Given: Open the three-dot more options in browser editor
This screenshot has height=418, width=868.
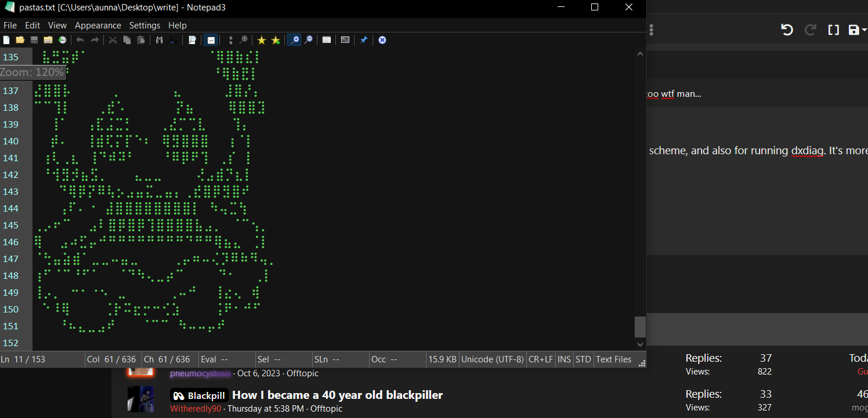Looking at the screenshot, I should coord(652,30).
